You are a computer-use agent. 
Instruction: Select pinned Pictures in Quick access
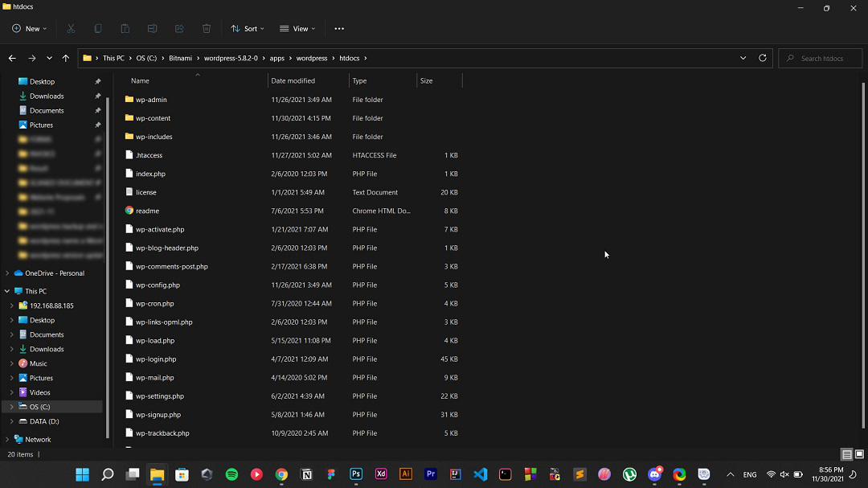pos(41,125)
